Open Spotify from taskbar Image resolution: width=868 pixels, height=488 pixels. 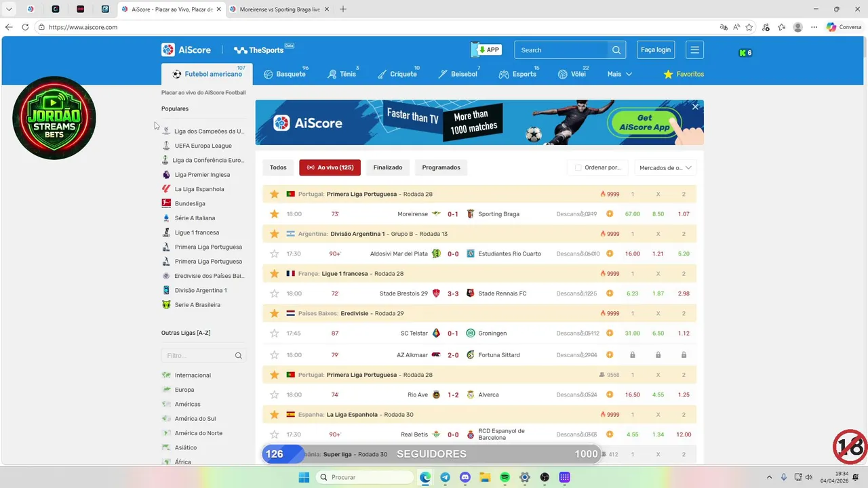pos(505,477)
